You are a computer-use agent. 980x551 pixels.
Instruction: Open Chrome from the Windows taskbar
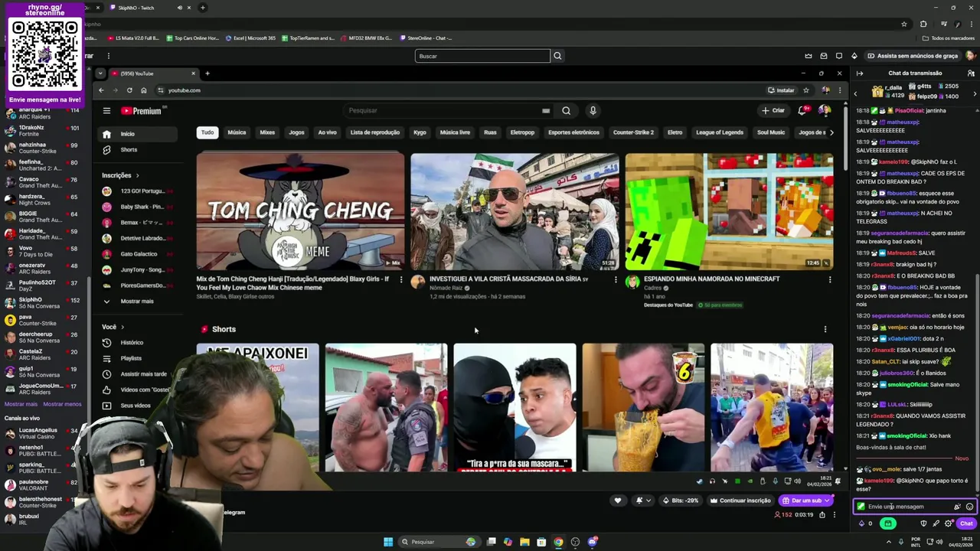pyautogui.click(x=558, y=542)
